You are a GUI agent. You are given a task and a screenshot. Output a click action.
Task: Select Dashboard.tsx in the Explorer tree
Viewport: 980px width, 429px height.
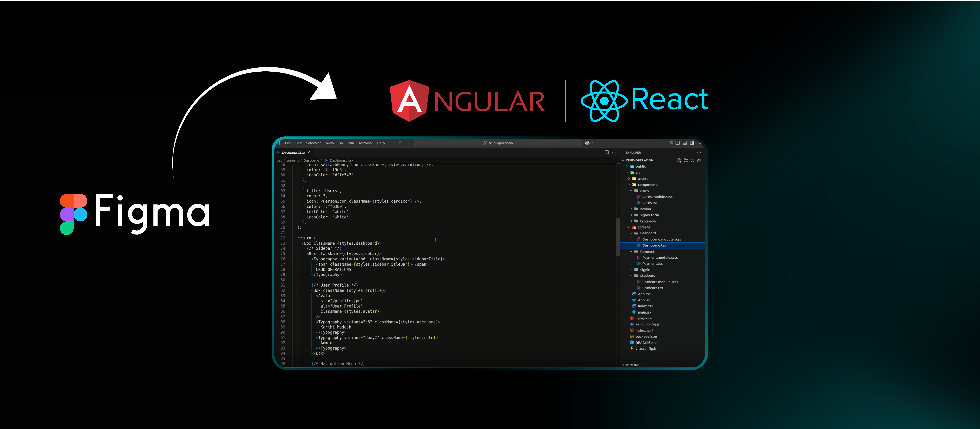(x=663, y=246)
